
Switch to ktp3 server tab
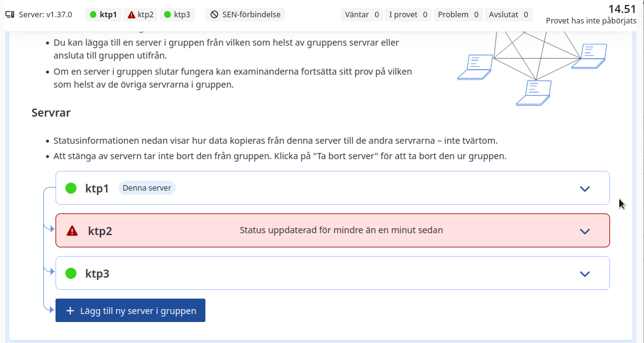coord(177,15)
